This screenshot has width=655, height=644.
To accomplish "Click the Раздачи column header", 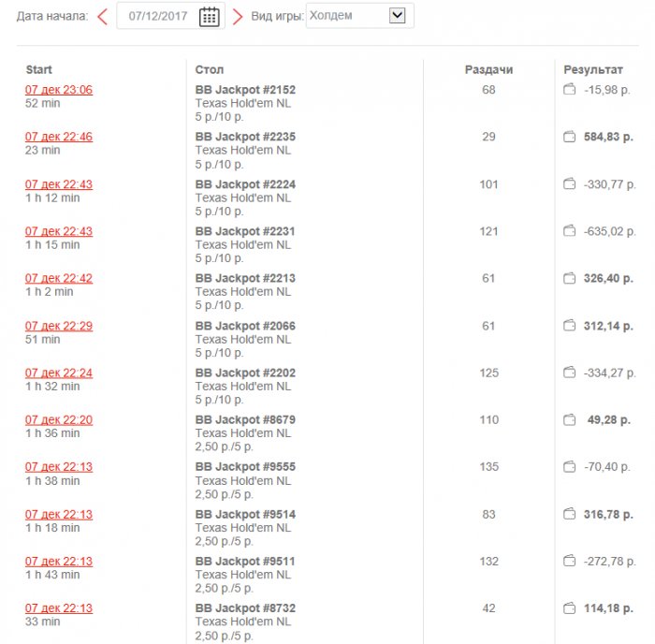I will click(488, 69).
